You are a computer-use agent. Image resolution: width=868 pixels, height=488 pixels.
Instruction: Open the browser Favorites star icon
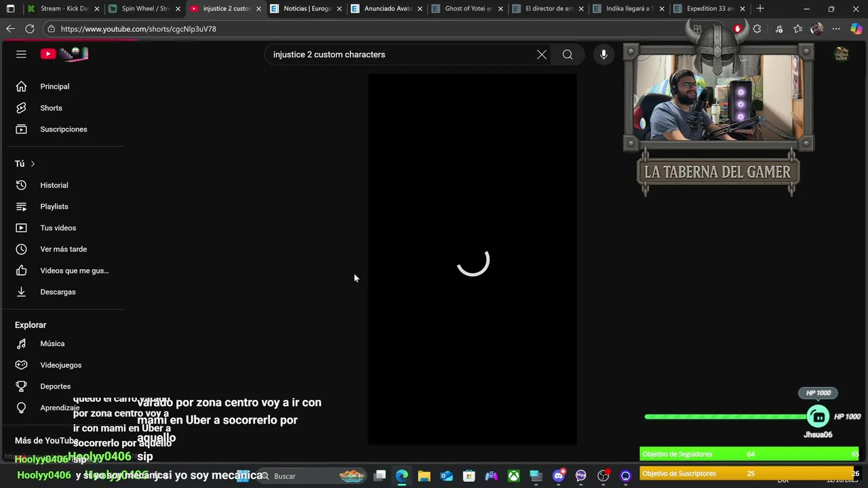coord(797,29)
